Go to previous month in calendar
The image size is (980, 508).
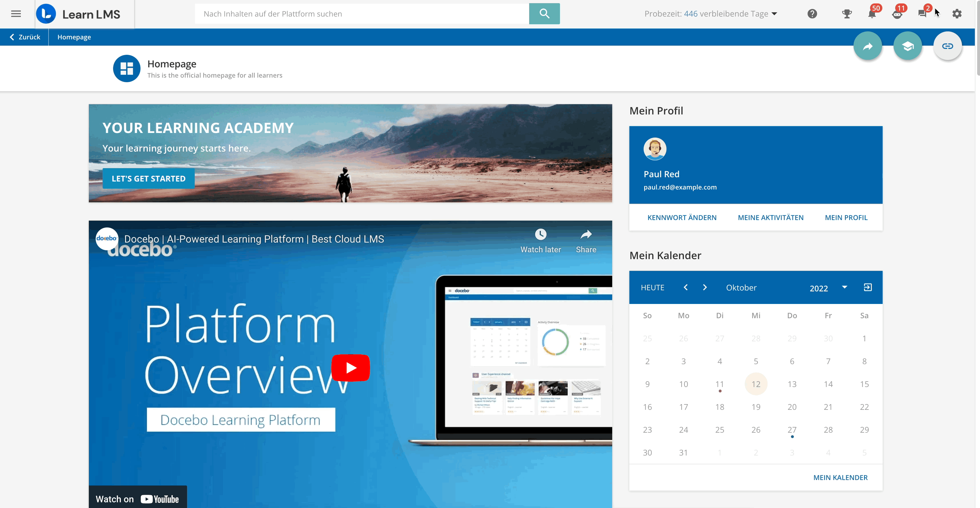[686, 287]
